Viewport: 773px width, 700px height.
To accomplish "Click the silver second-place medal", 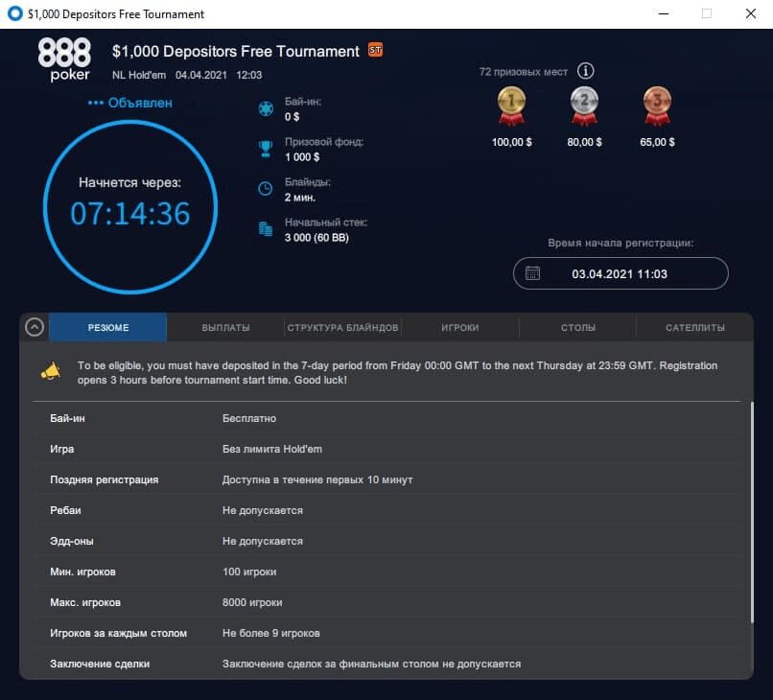I will click(x=584, y=105).
